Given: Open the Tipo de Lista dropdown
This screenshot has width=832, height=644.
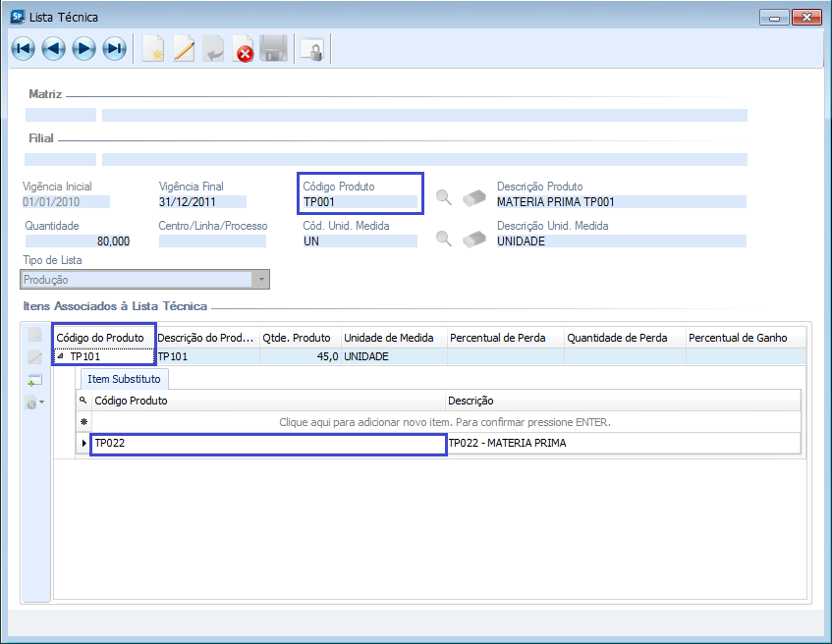Looking at the screenshot, I should (x=260, y=280).
